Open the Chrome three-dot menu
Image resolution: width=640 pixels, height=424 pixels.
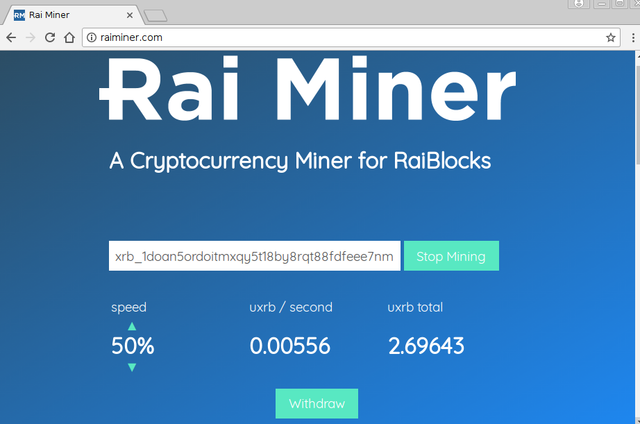tap(633, 38)
